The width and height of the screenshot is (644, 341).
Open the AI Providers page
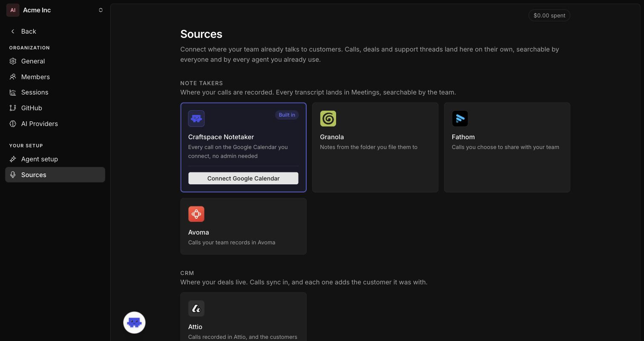[x=55, y=124]
